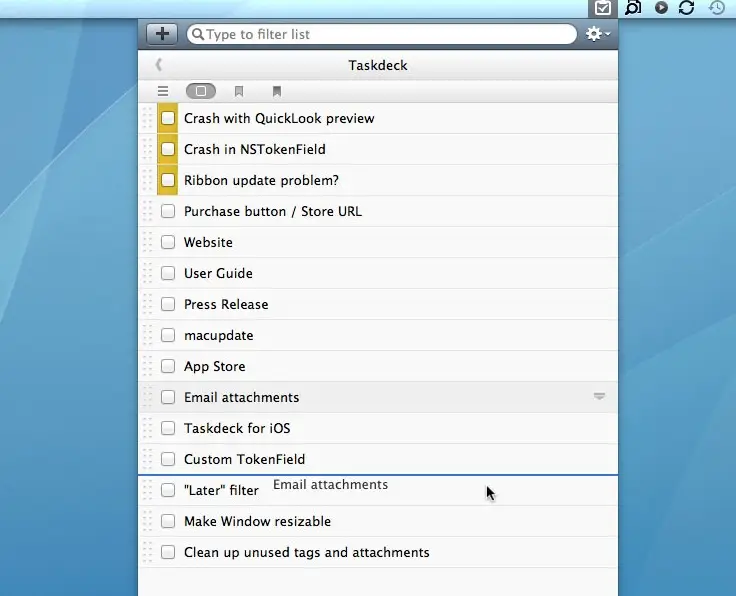The image size is (736, 596).
Task: Click drag handle of User Guide row
Action: [147, 273]
